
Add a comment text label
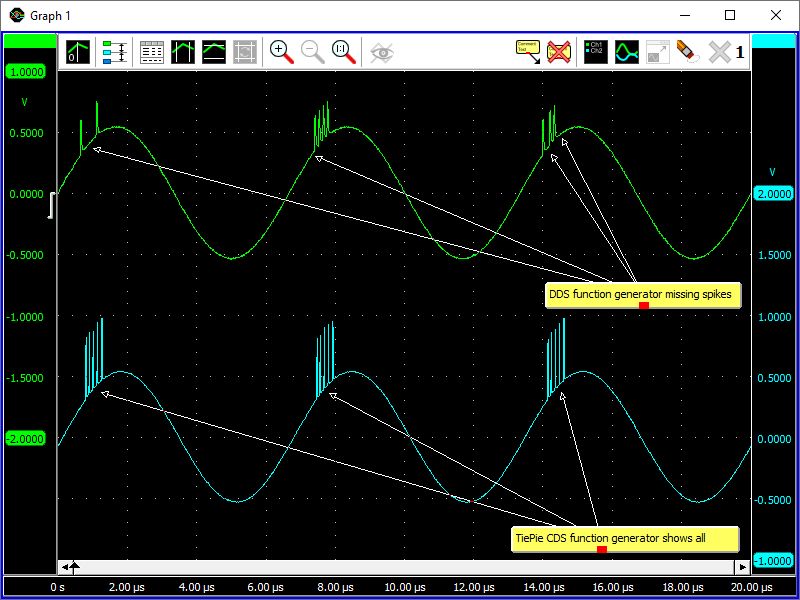527,52
